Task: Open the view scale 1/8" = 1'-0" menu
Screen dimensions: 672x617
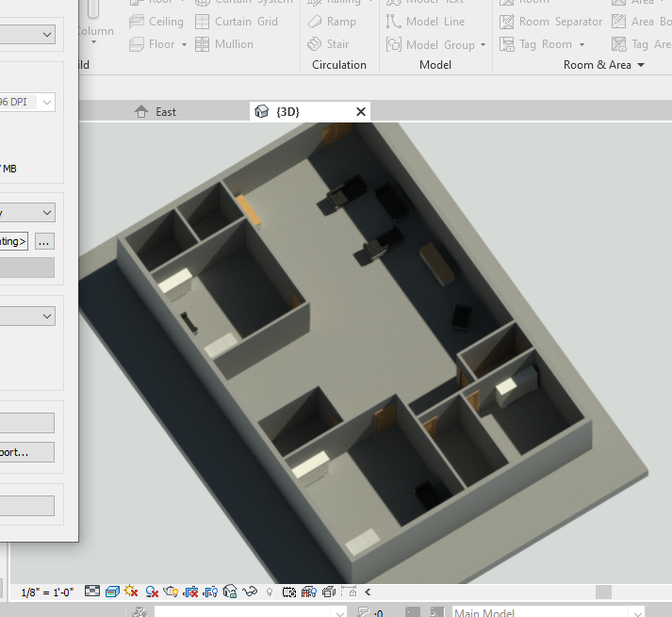Action: click(x=47, y=593)
